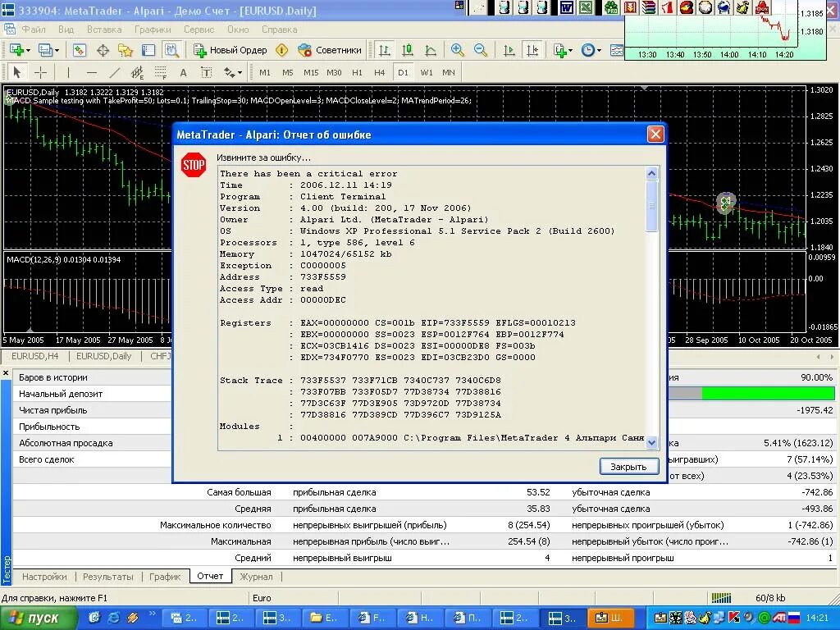Screen dimensions: 840x630
Task: Click Закрыть in the error dialog
Action: coord(629,467)
